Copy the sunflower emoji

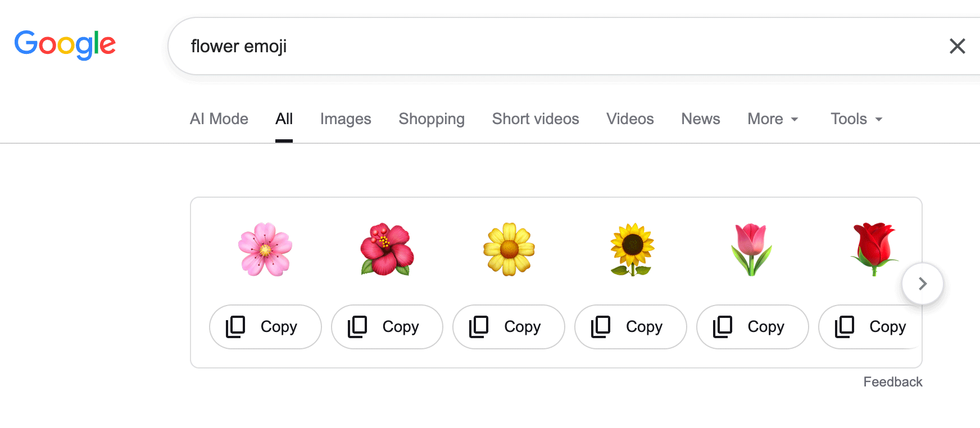[x=630, y=327]
